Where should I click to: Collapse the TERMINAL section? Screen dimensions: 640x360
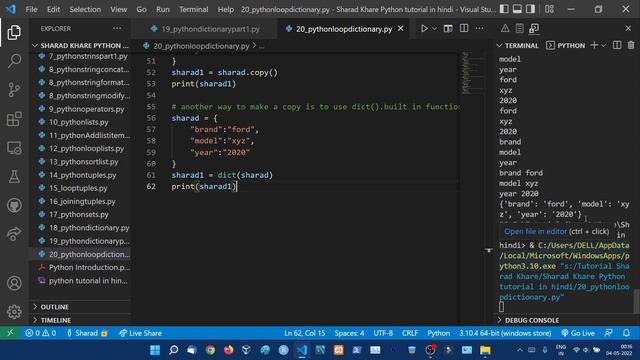[518, 45]
